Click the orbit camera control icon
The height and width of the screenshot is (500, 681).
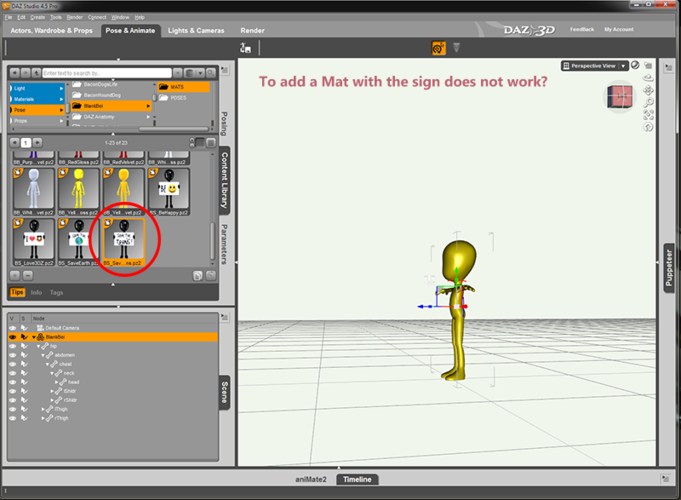pos(648,79)
